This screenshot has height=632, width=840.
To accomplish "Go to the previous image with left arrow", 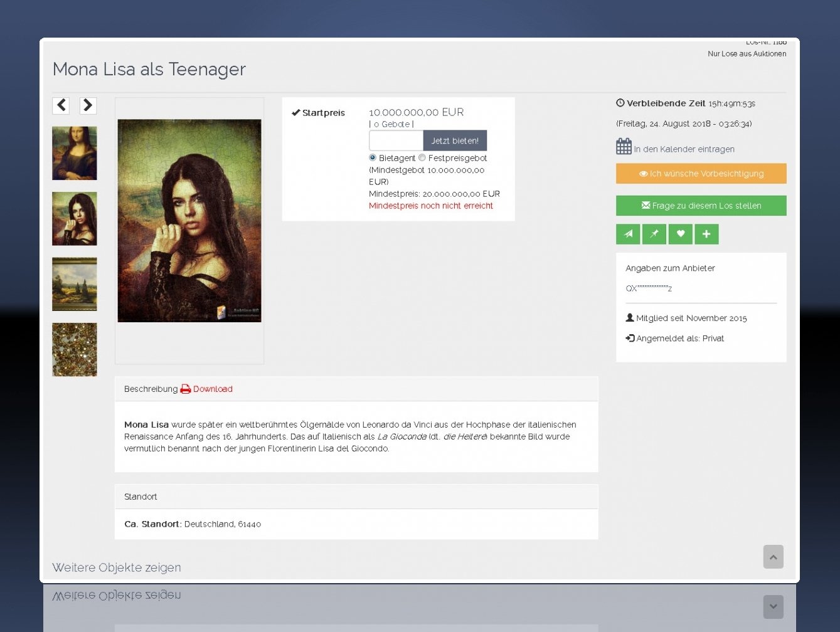I will click(x=61, y=105).
